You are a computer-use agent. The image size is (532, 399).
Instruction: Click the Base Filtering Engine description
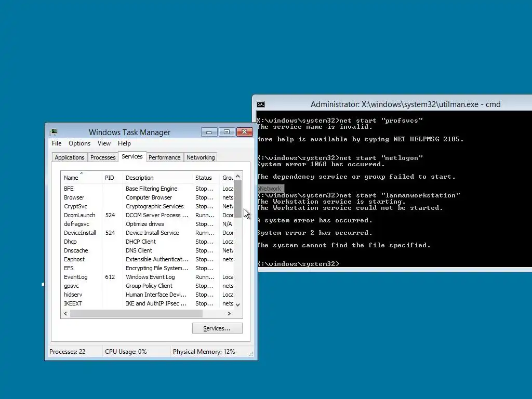tap(151, 189)
